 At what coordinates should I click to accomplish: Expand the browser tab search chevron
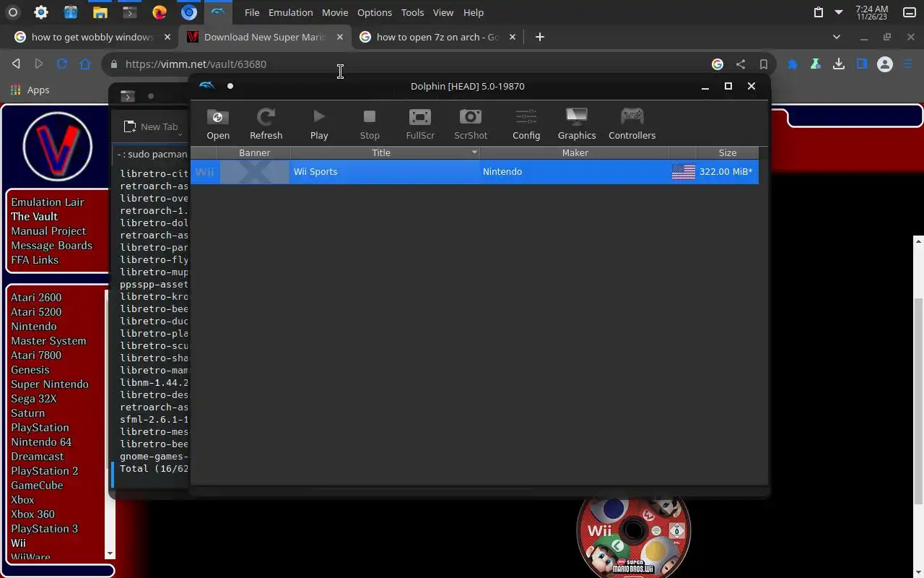836,37
